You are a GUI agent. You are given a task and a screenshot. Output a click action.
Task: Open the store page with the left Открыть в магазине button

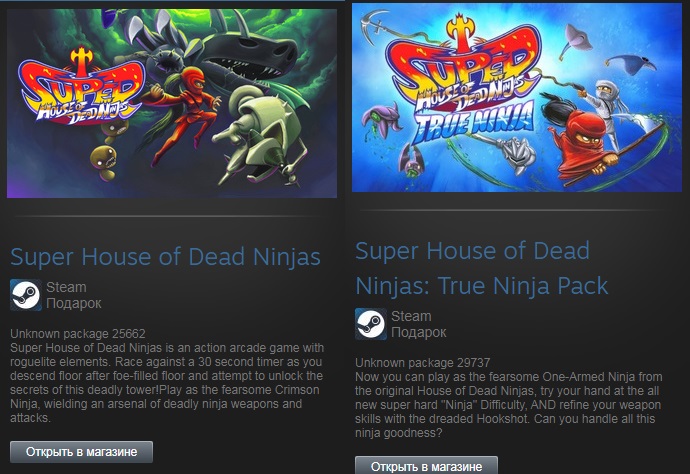[x=81, y=452]
